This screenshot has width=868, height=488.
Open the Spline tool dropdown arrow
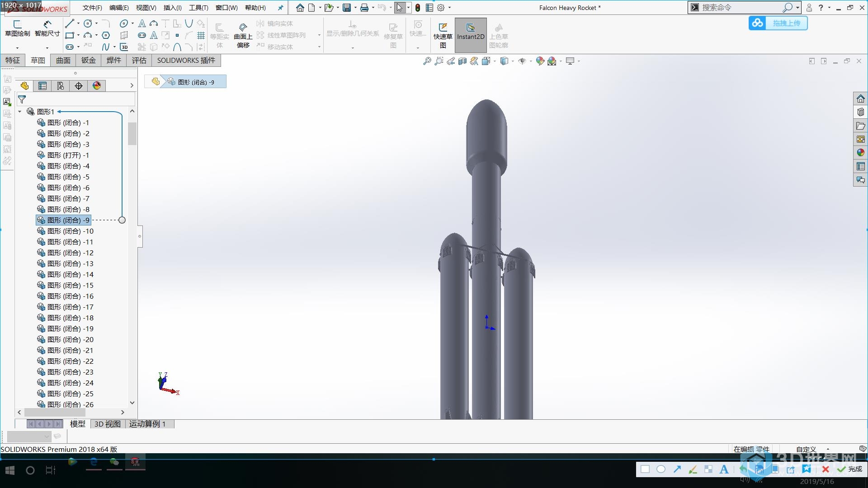(x=114, y=47)
